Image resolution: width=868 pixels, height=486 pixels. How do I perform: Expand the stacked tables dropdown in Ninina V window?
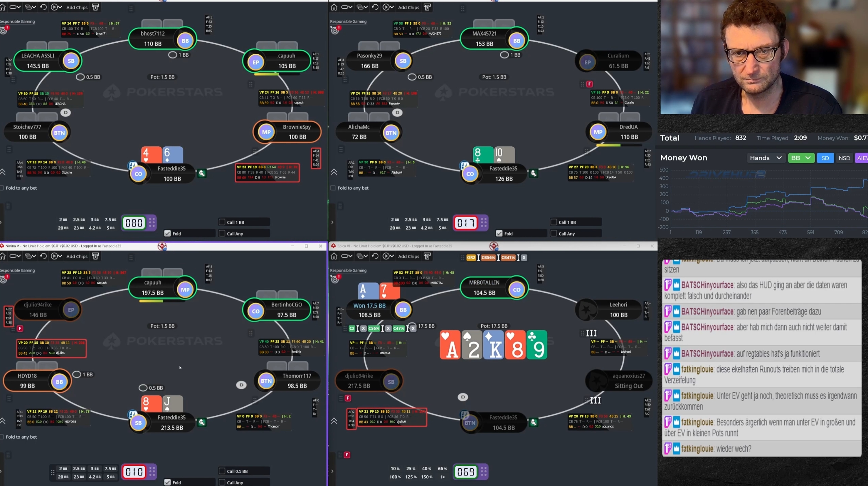pyautogui.click(x=31, y=256)
